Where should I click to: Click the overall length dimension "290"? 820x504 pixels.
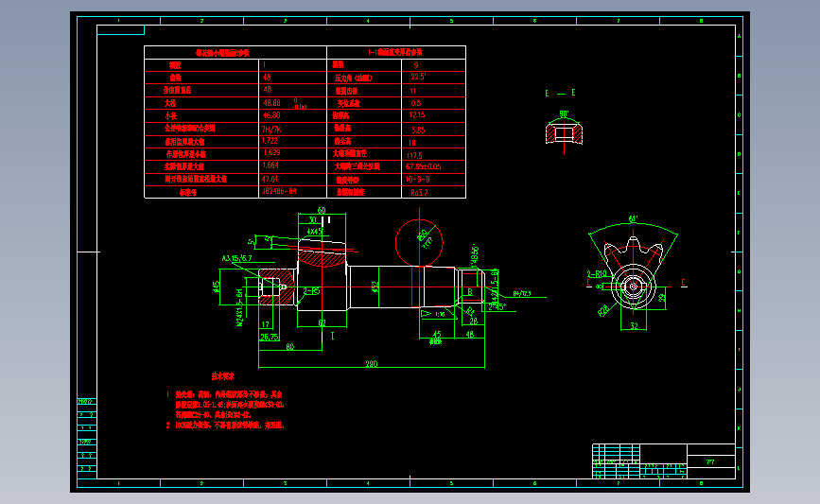point(372,363)
